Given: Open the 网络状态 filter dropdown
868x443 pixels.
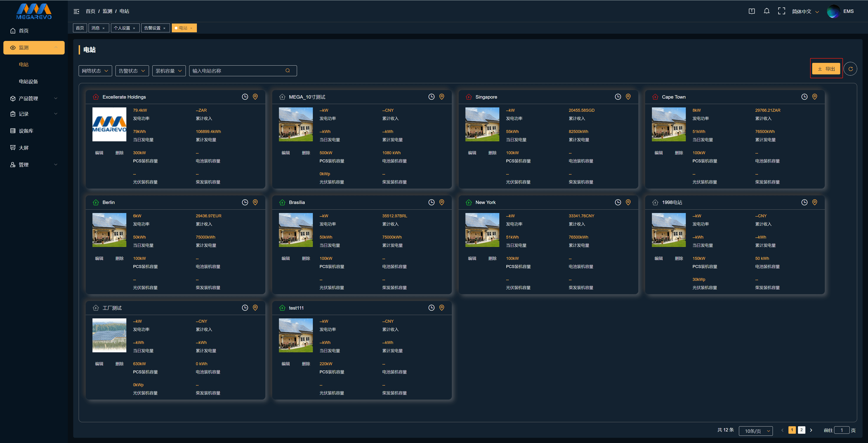Looking at the screenshot, I should pos(95,71).
